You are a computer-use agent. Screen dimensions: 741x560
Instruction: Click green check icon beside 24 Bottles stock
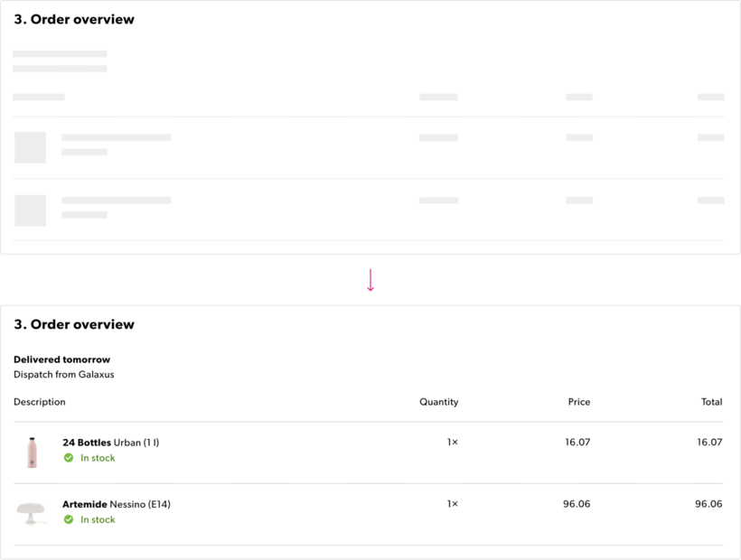click(x=69, y=458)
